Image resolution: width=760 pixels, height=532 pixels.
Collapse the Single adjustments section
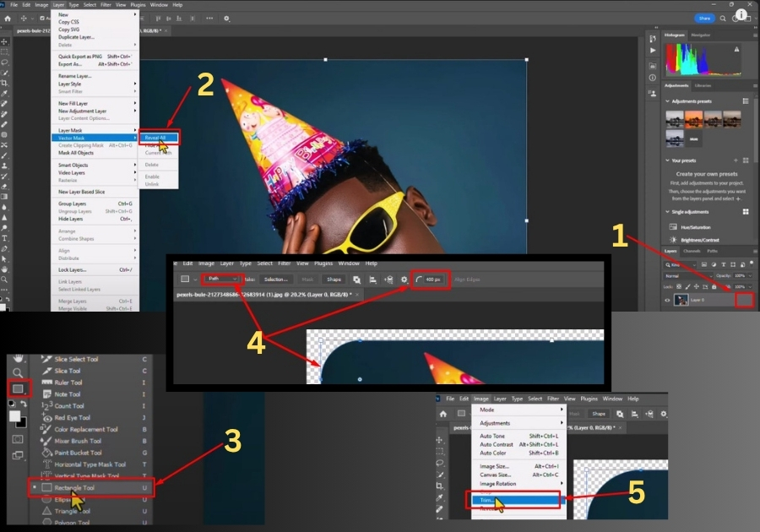coord(667,212)
